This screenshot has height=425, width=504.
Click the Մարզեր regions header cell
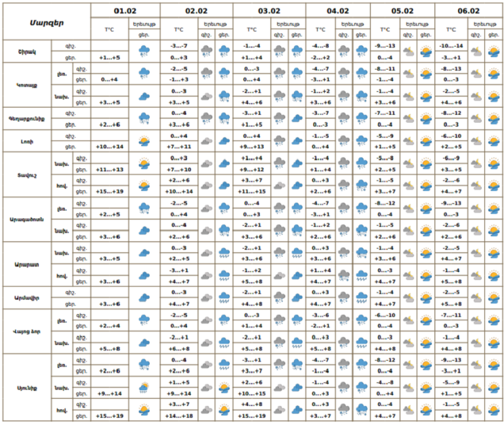(x=46, y=22)
